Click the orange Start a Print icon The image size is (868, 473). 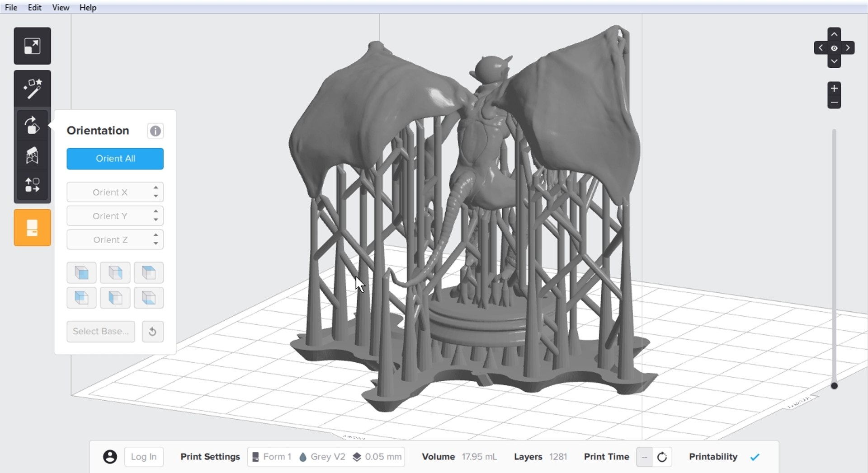(32, 228)
